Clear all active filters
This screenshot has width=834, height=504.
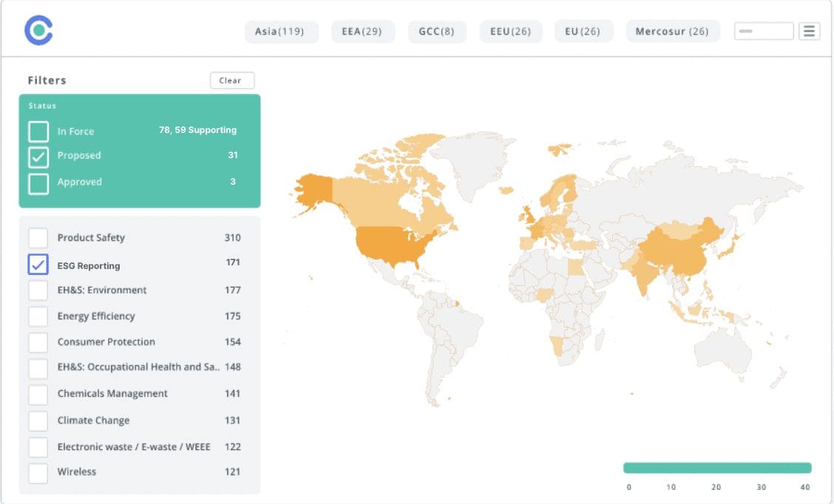click(x=231, y=81)
